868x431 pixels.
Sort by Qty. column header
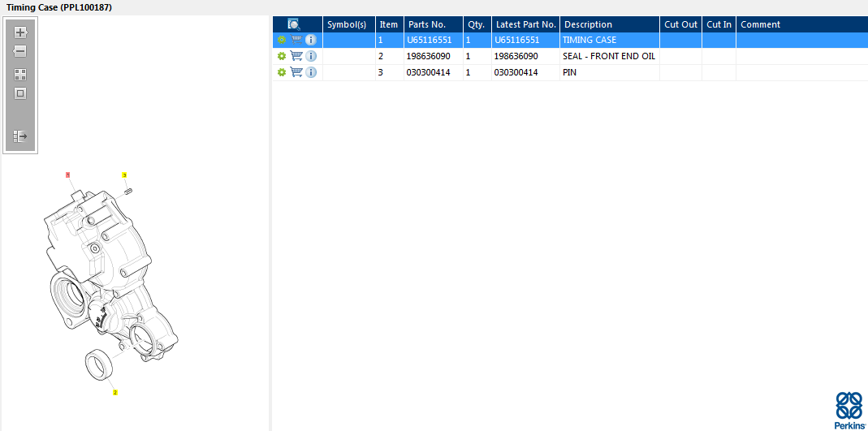(476, 24)
